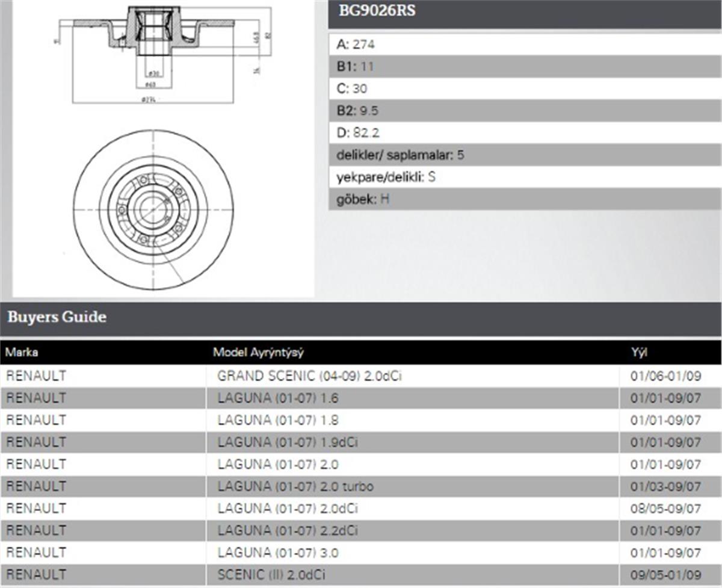
Task: Select LAGUNA (01-07) 1.8 model cell
Action: coord(413,420)
